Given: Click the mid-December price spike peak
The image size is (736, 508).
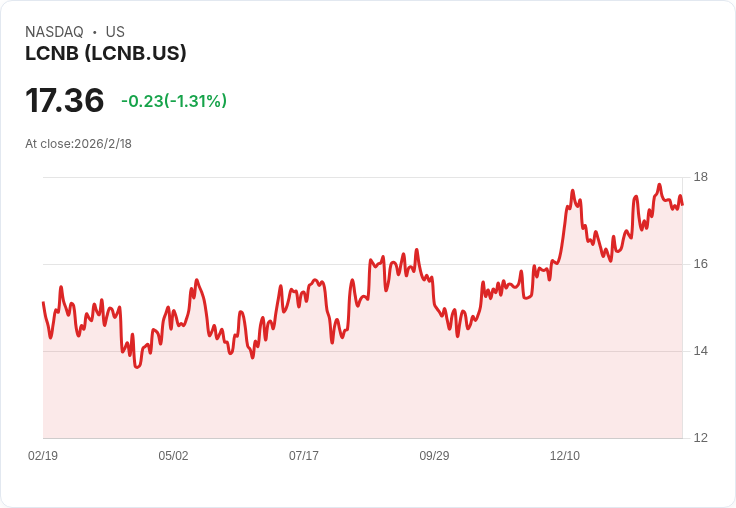Looking at the screenshot, I should (x=572, y=191).
